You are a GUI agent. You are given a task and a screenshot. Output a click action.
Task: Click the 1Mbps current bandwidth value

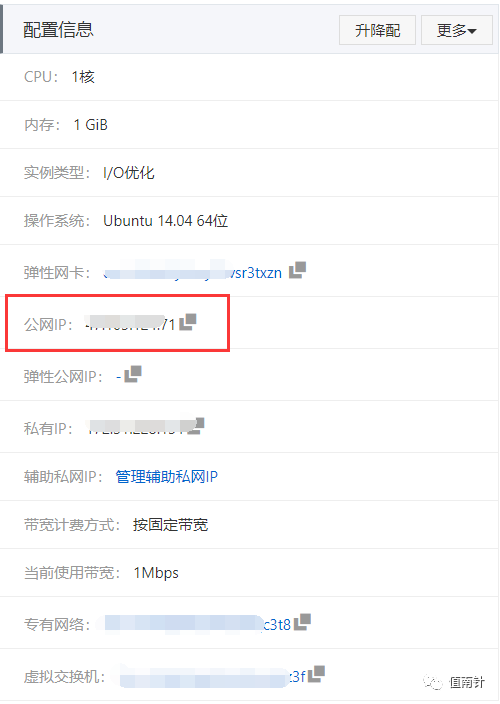pos(156,573)
